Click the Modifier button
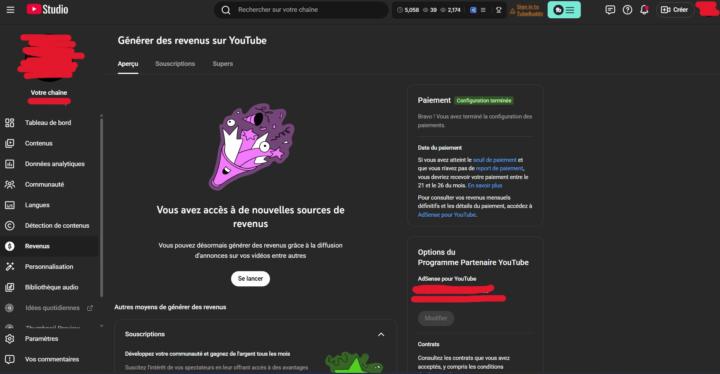 pos(436,318)
